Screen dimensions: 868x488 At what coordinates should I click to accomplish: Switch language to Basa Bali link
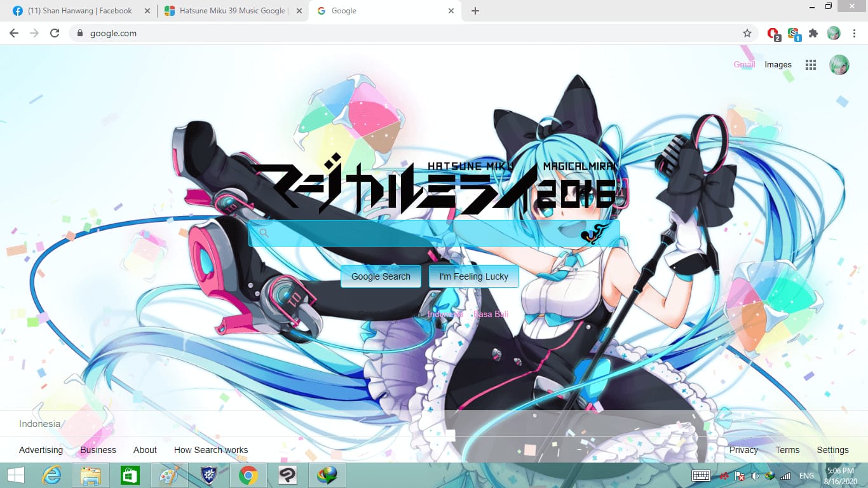coord(491,314)
